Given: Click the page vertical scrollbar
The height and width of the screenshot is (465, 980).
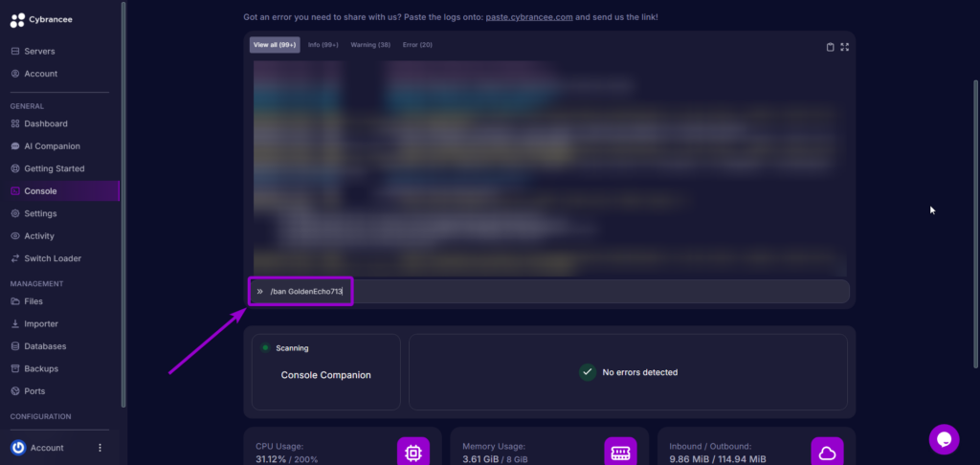Looking at the screenshot, I should click(x=975, y=191).
